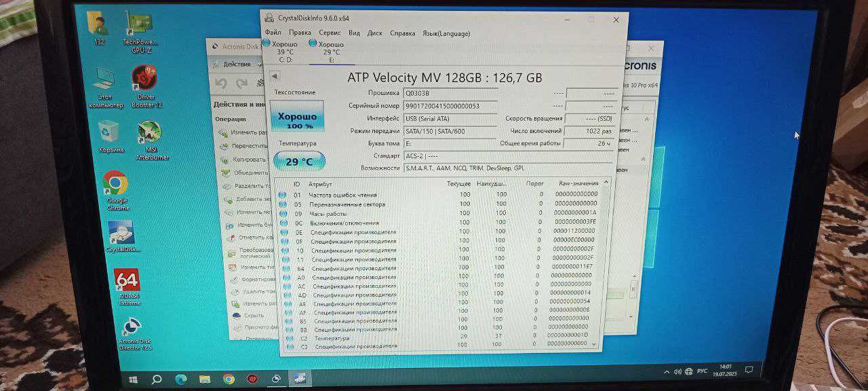
Task: Open the Файл menu
Action: point(273,33)
